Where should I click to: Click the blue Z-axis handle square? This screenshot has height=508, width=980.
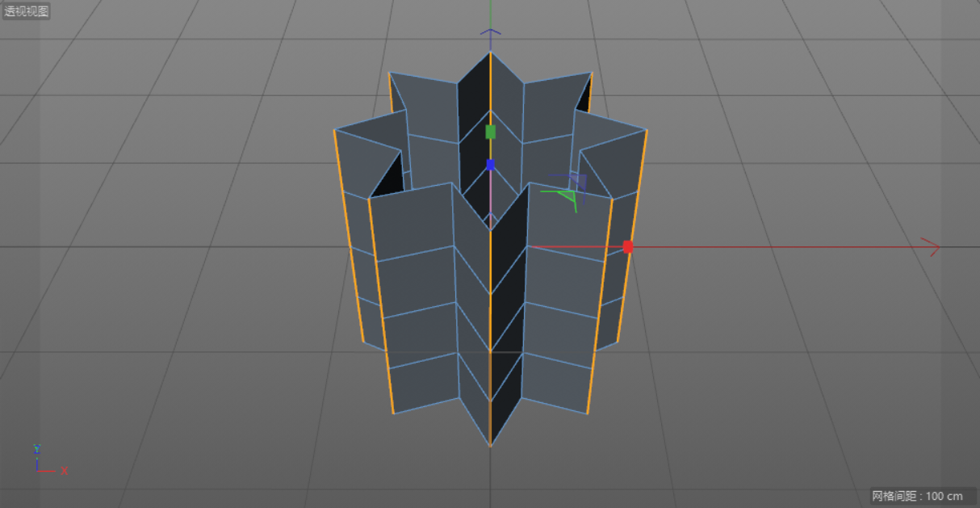490,165
